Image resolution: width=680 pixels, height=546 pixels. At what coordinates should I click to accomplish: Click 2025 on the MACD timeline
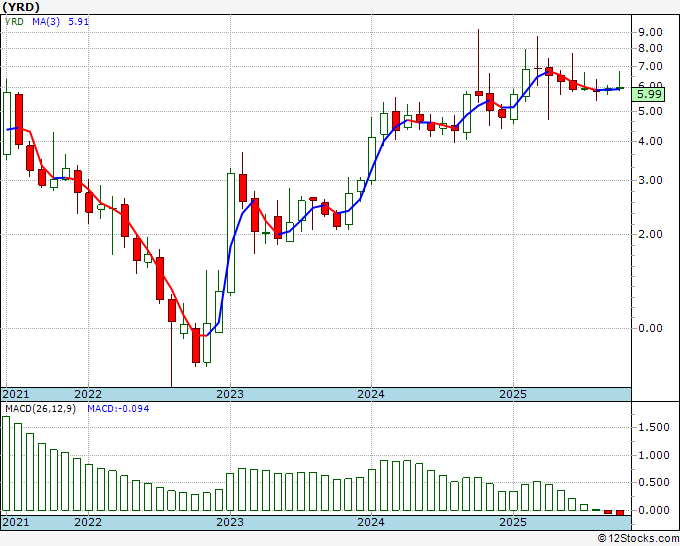tap(513, 522)
